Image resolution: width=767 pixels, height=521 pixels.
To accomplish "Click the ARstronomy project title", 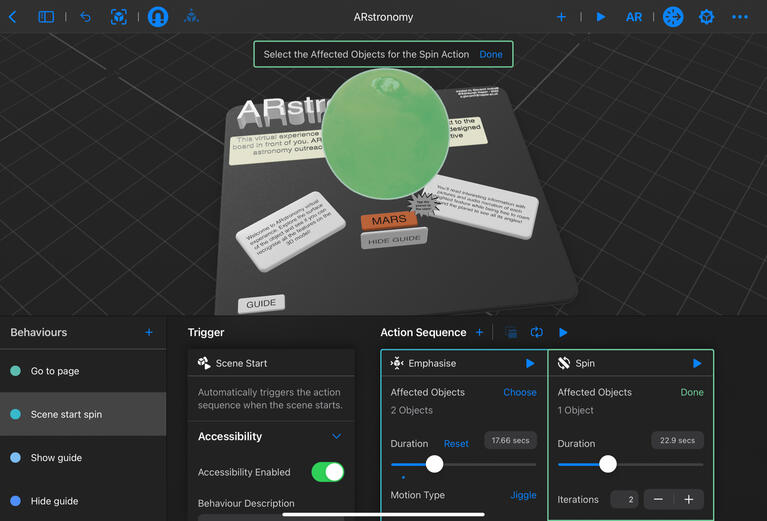I will [384, 17].
